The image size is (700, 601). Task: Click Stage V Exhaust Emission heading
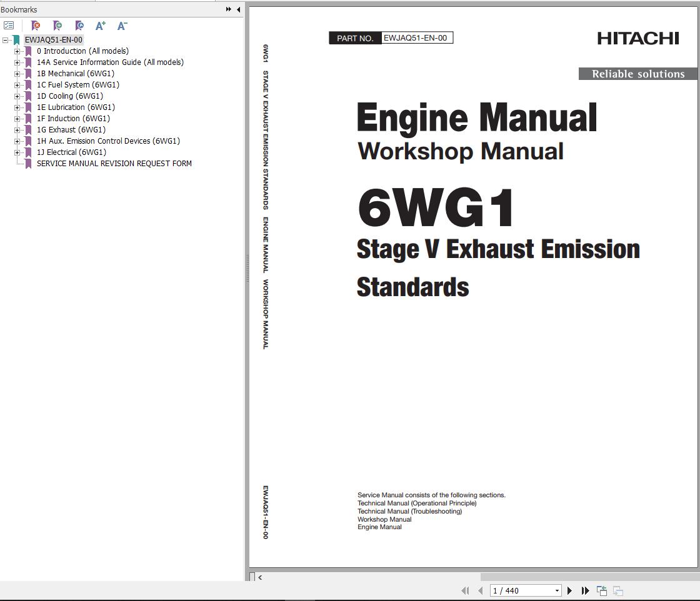click(498, 249)
